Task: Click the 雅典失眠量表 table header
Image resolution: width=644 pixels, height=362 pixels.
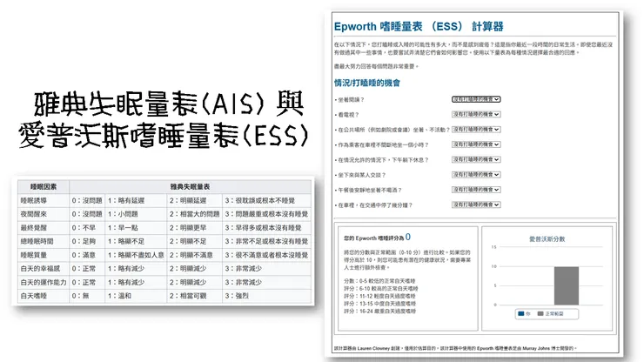Action: 190,187
